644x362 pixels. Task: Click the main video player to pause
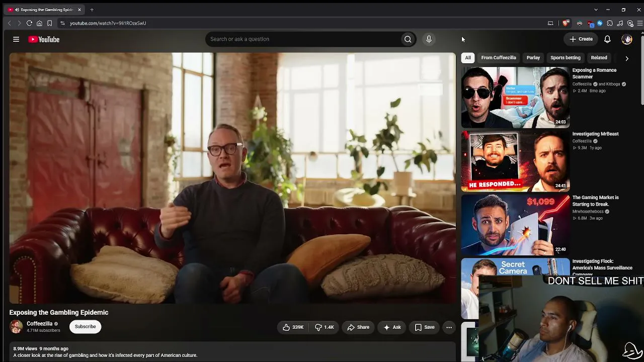[232, 178]
